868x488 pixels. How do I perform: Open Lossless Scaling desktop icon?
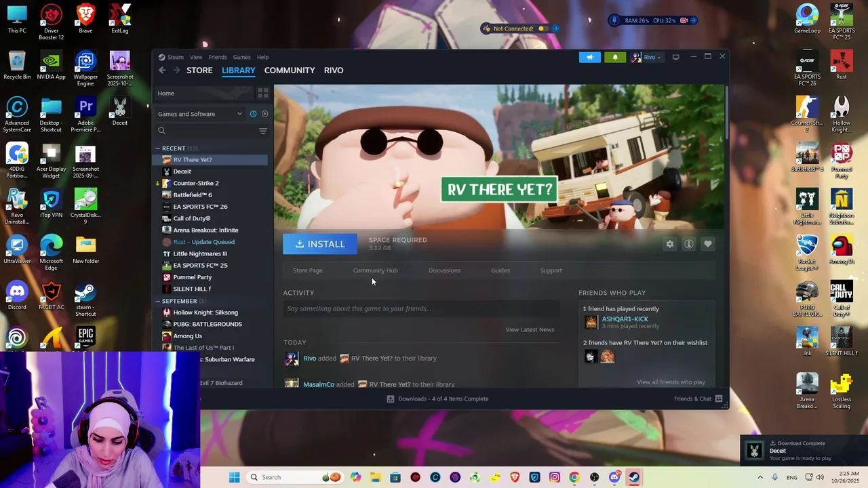pyautogui.click(x=842, y=391)
